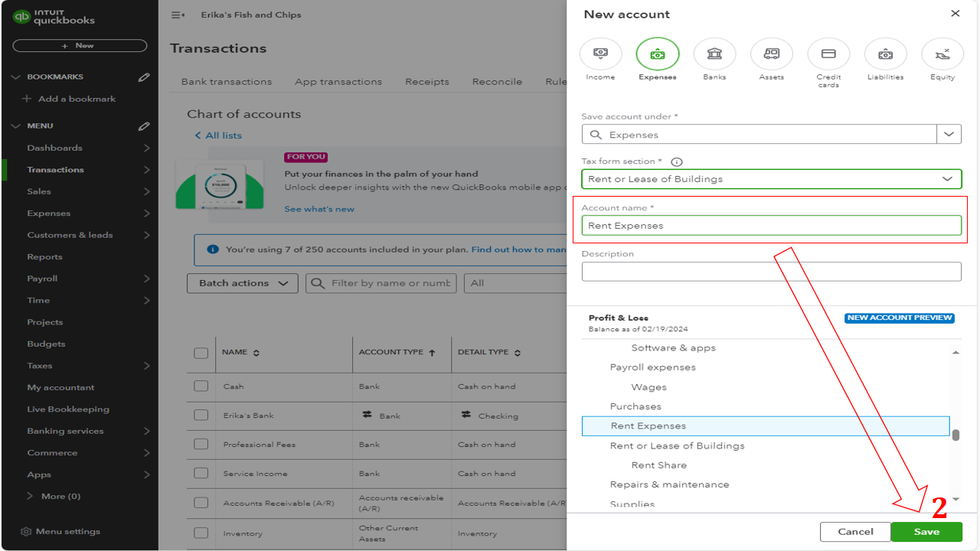Select the Income account type icon
The width and height of the screenshot is (980, 551).
pos(600,54)
